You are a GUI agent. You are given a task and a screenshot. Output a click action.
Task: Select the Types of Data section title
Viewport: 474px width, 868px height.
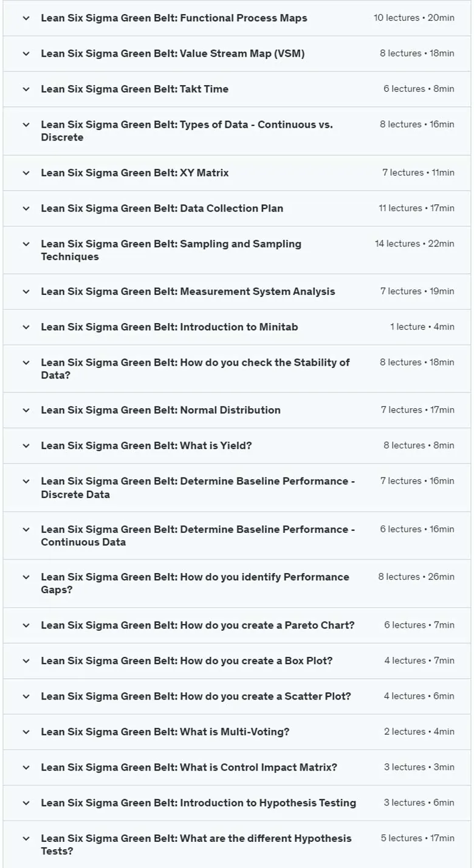[x=187, y=131]
